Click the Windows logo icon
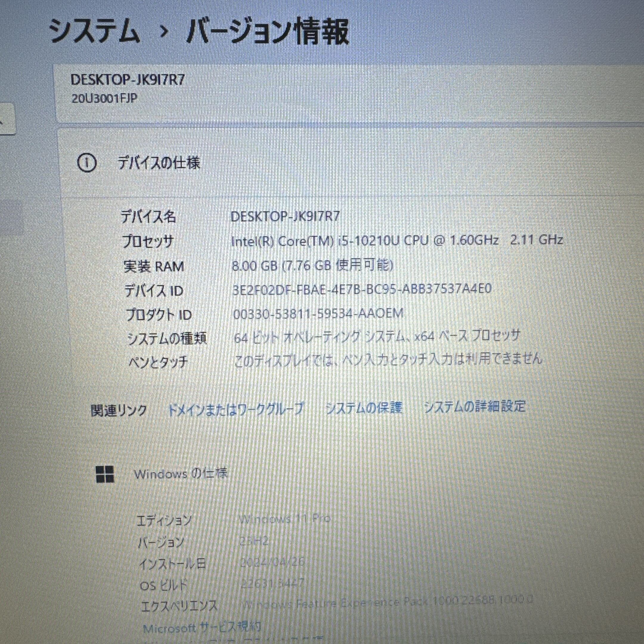 (x=105, y=474)
